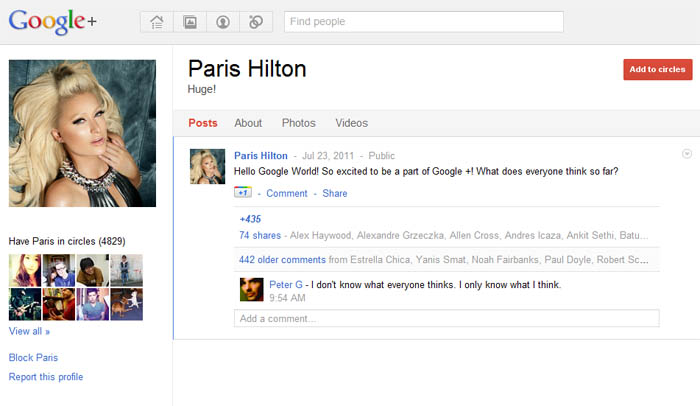Open Paris Hilton author link on post
This screenshot has height=406, width=700.
coord(261,156)
